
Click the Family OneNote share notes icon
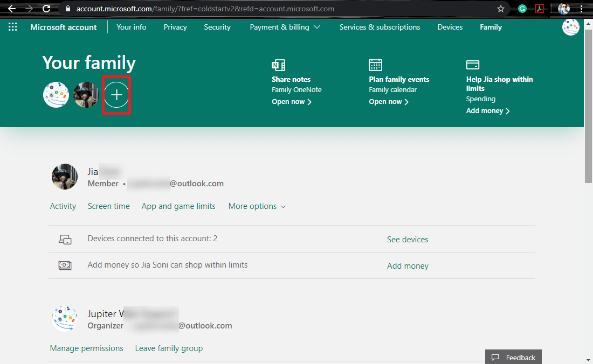[278, 65]
